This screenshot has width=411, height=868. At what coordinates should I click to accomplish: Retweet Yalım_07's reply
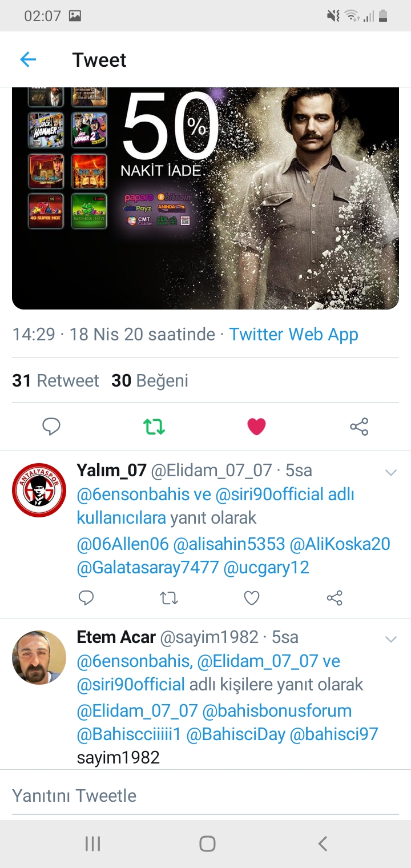pos(169,598)
